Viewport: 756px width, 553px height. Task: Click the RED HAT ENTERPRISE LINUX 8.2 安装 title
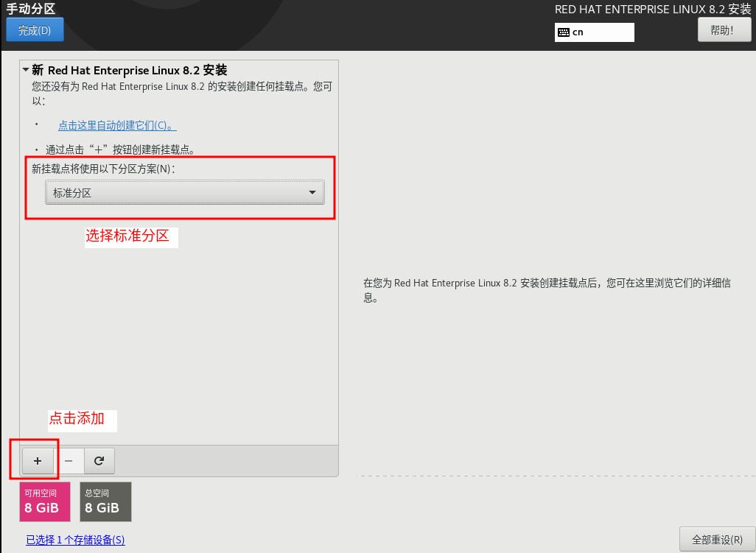pos(653,9)
